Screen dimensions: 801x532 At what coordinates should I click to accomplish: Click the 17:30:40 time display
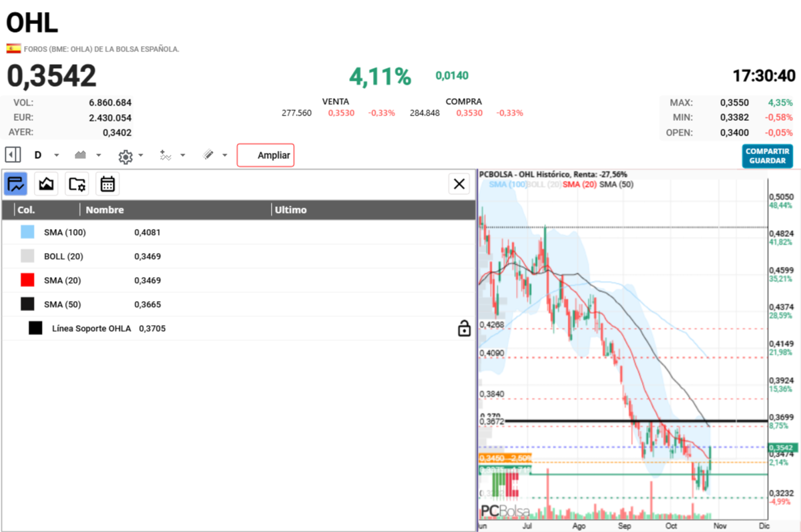pyautogui.click(x=764, y=76)
